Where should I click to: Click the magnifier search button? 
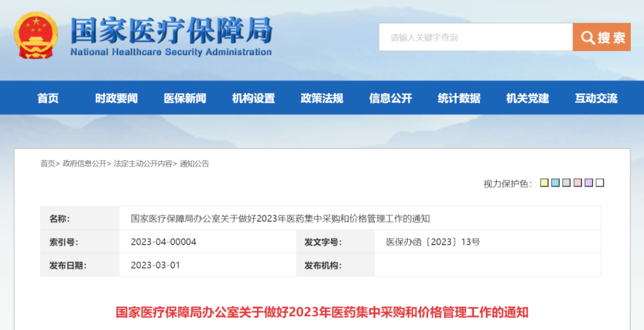click(x=602, y=38)
